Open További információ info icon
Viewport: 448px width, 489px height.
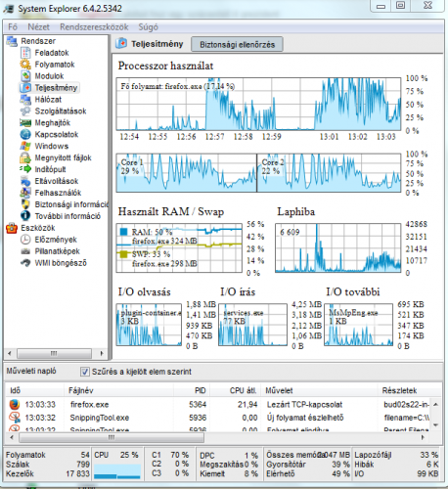[25, 216]
